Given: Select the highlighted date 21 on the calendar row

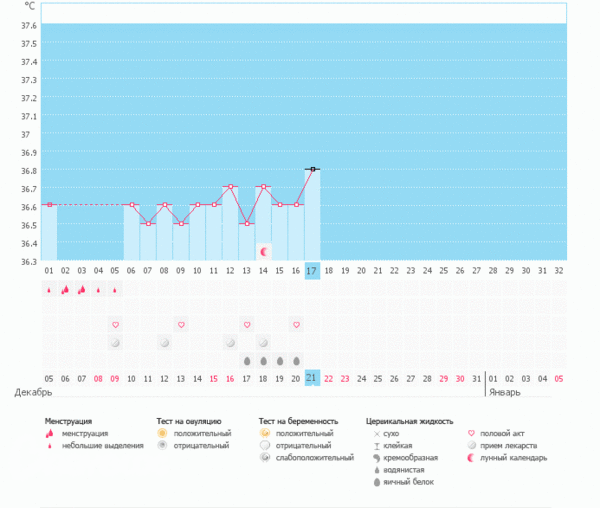Looking at the screenshot, I should [312, 378].
